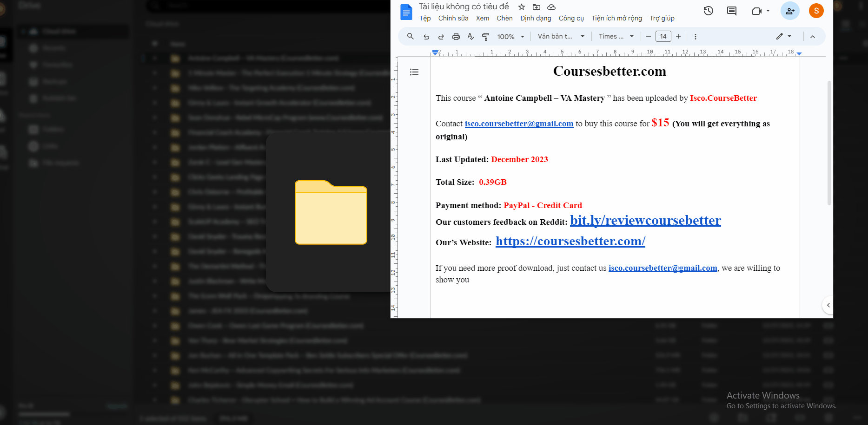Click the December 2023 date text

[x=519, y=159]
